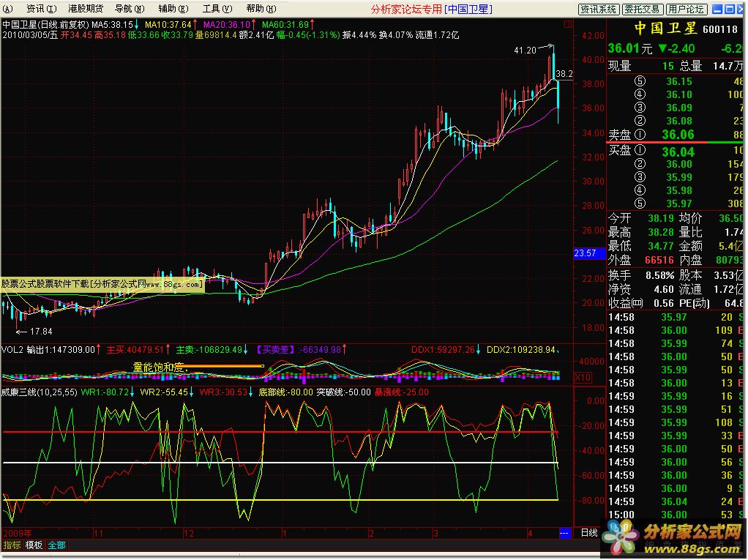Click sell level ④ price 36.10
This screenshot has height=560, width=748.
tap(678, 95)
